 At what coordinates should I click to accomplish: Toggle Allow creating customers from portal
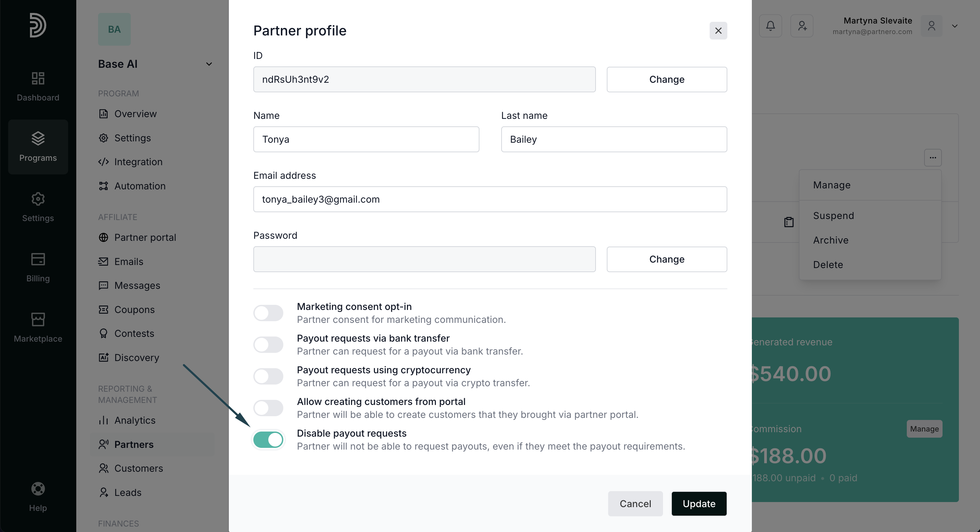click(x=268, y=408)
